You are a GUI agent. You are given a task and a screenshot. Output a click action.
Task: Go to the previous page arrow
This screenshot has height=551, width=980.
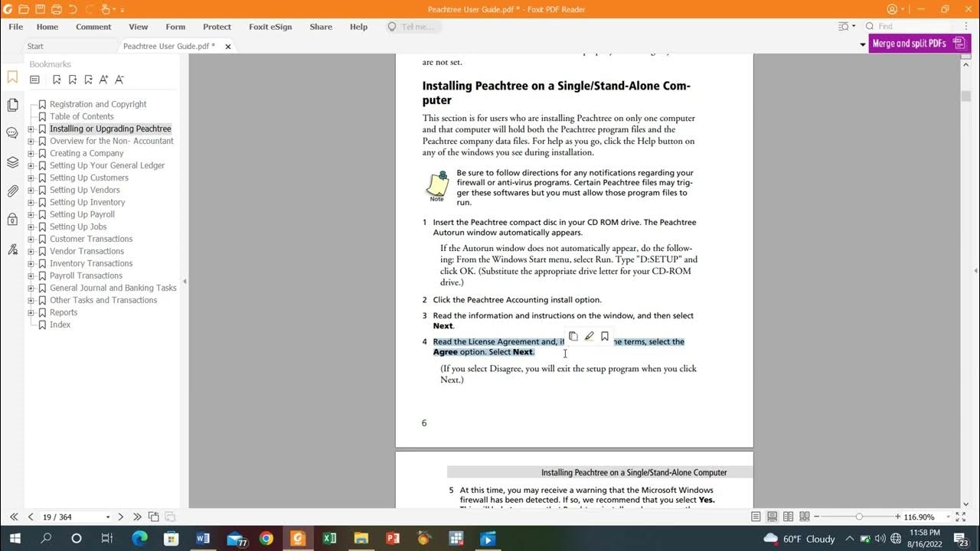tap(31, 517)
